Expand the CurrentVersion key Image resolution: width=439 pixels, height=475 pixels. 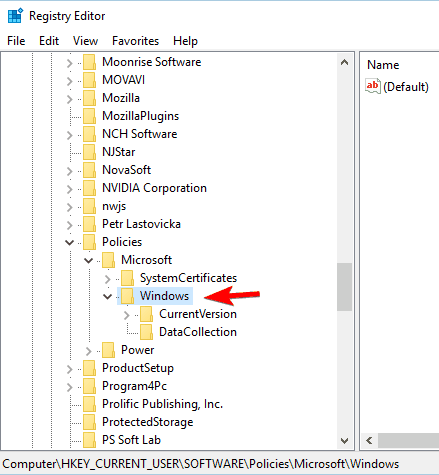(x=127, y=315)
